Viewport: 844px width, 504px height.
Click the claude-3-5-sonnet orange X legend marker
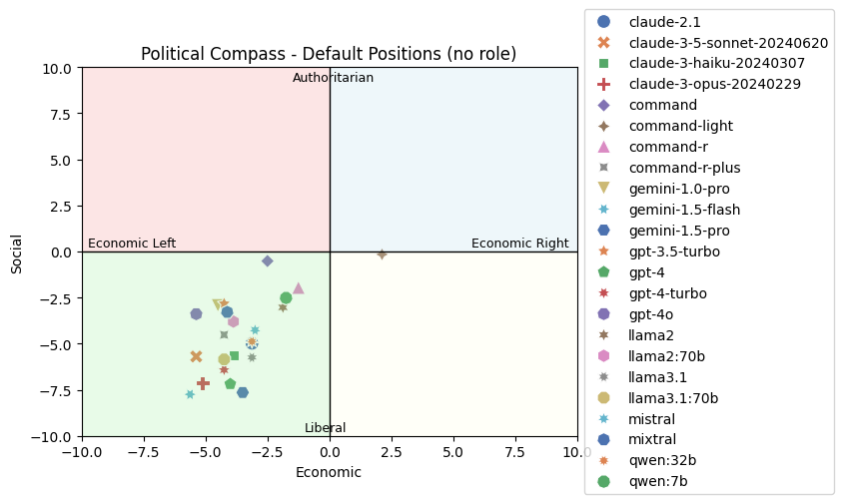pyautogui.click(x=603, y=42)
